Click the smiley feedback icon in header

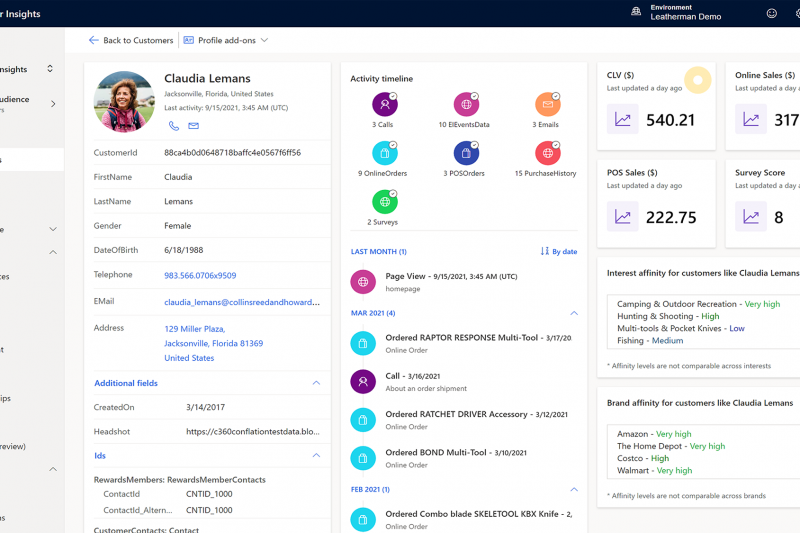click(x=771, y=13)
